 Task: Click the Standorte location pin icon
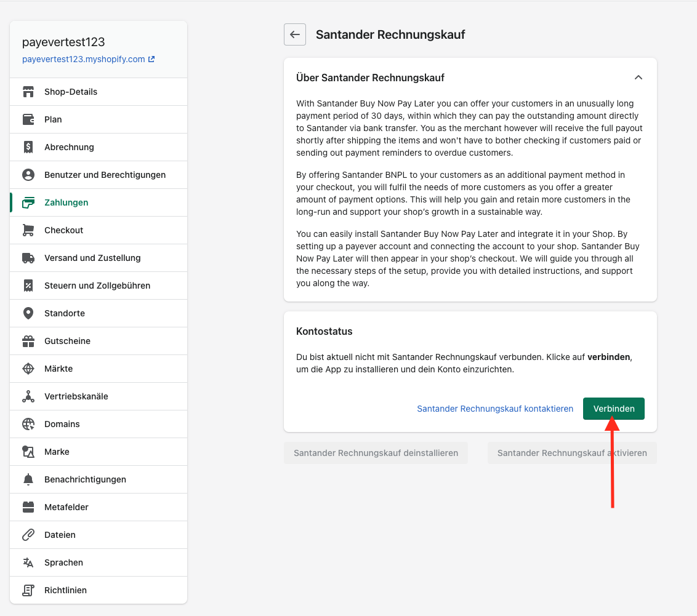coord(28,313)
